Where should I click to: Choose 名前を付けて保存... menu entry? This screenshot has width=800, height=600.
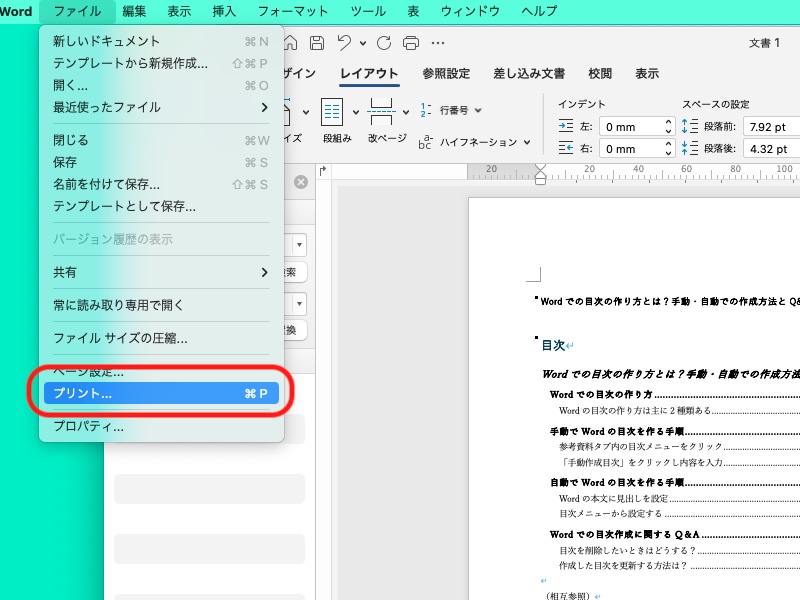click(x=106, y=184)
